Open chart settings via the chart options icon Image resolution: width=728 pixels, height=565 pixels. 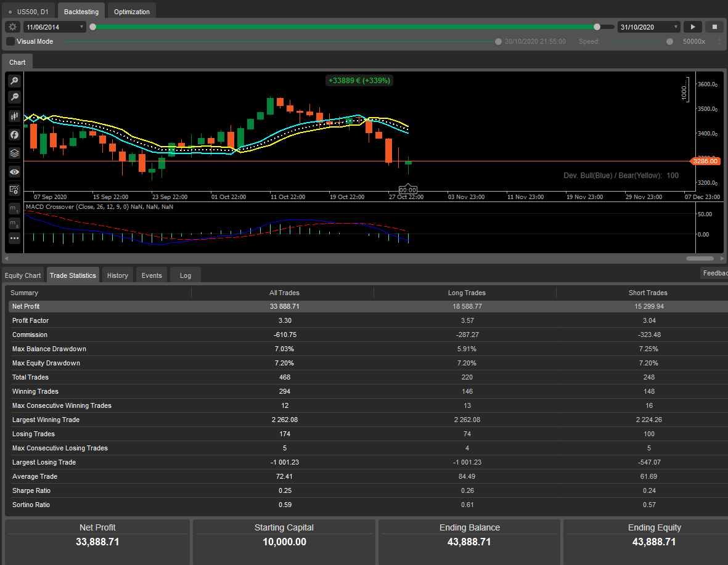pyautogui.click(x=14, y=190)
